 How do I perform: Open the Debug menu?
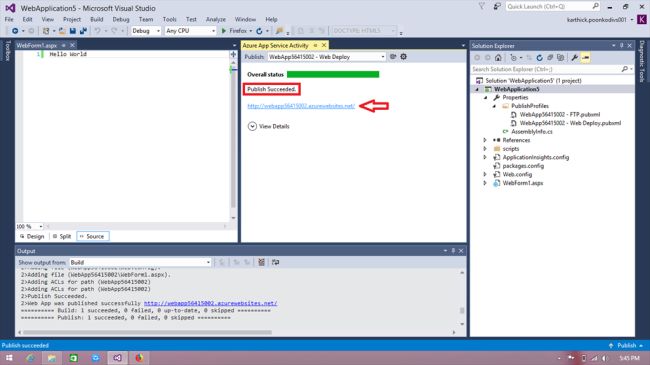(x=121, y=19)
